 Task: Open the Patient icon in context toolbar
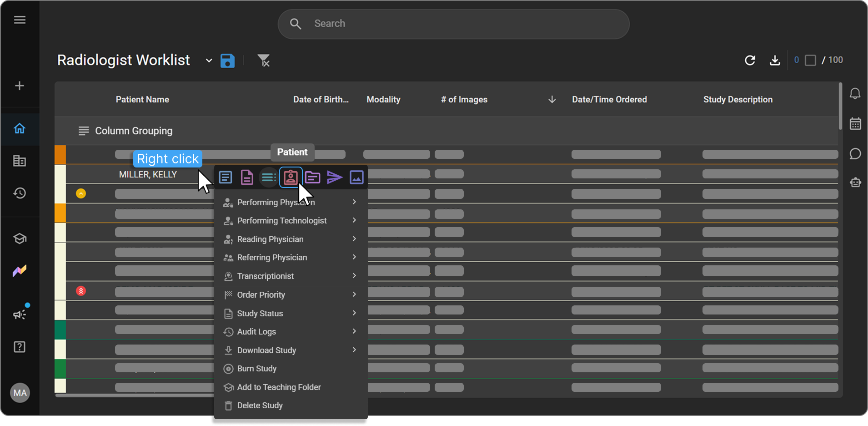coord(291,177)
